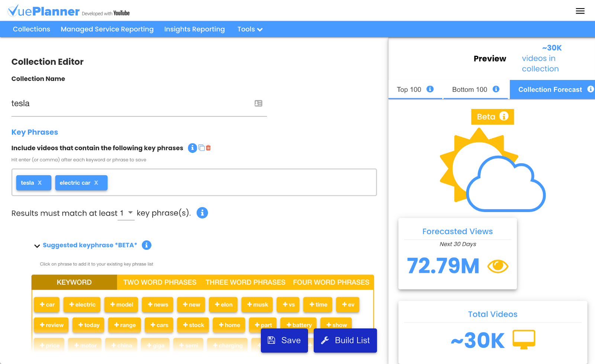
Task: Remove the electric car phrase X
Action: tap(96, 183)
